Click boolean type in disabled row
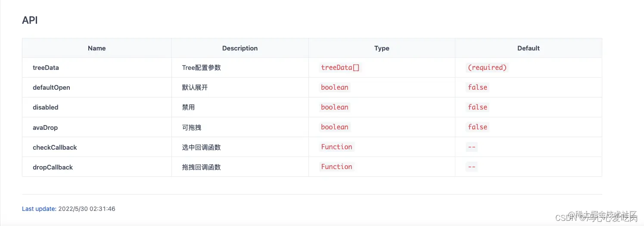The width and height of the screenshot is (644, 226). click(335, 107)
